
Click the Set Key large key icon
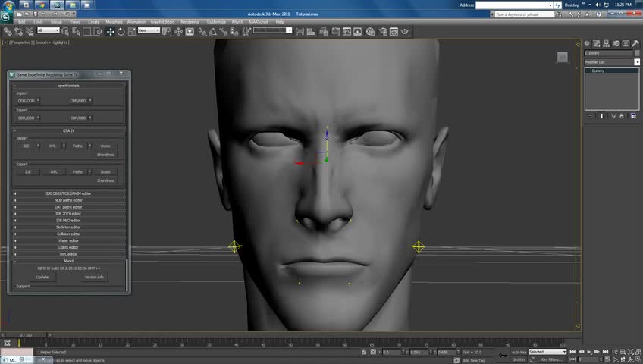[x=502, y=354]
